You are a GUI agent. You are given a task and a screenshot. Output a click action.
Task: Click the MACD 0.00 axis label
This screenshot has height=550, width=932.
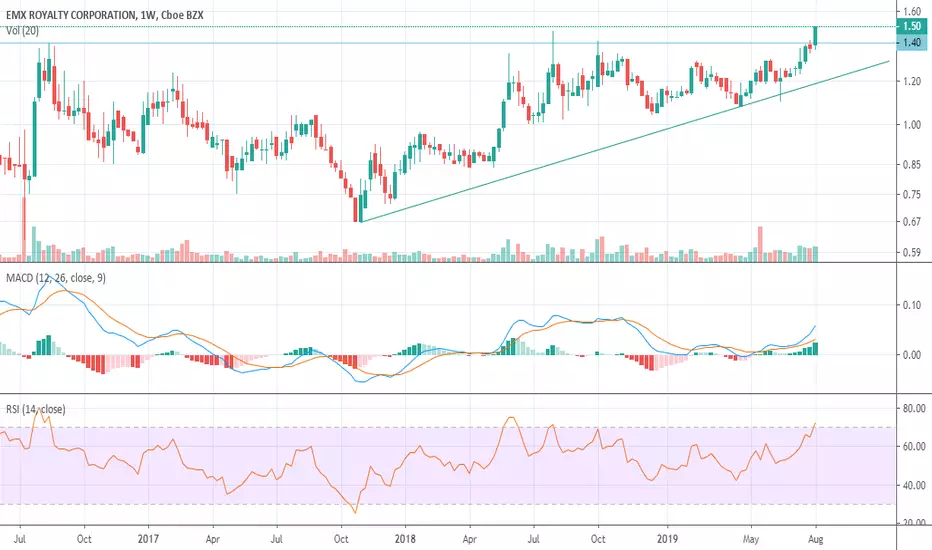click(x=912, y=355)
